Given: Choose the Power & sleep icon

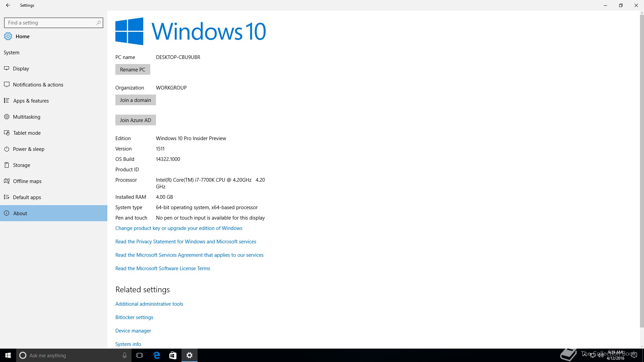Looking at the screenshot, I should [x=6, y=149].
